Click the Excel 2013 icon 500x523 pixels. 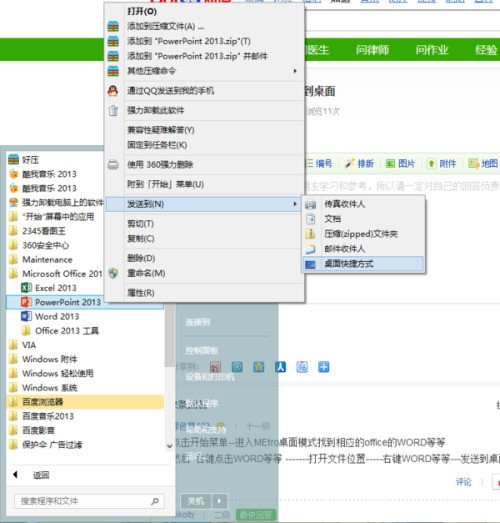point(26,288)
